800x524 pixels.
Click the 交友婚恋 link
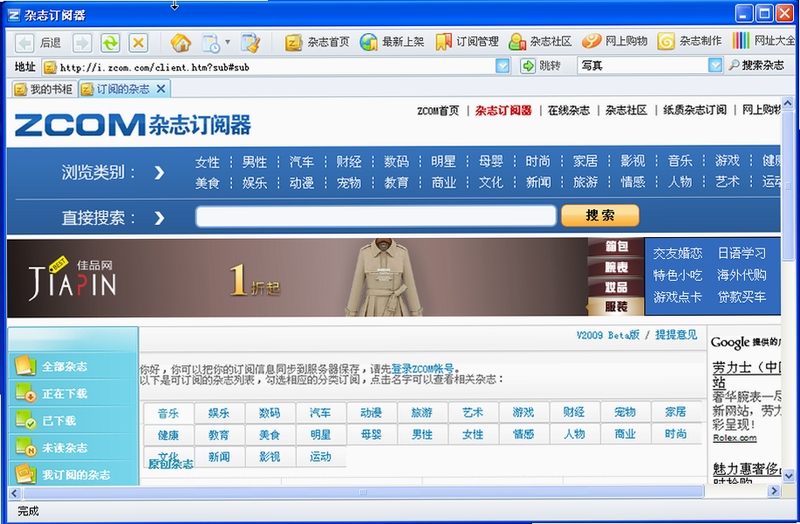678,254
